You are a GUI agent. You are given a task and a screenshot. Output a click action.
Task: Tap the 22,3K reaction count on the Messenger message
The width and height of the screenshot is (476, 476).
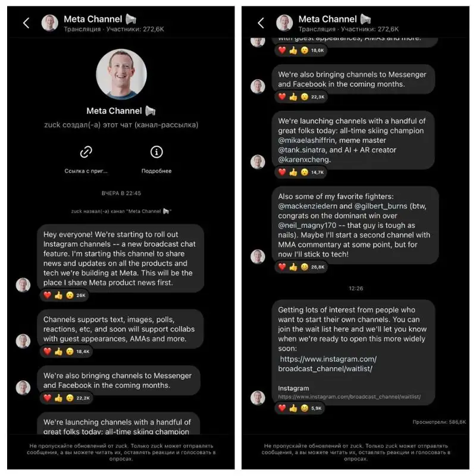click(318, 97)
